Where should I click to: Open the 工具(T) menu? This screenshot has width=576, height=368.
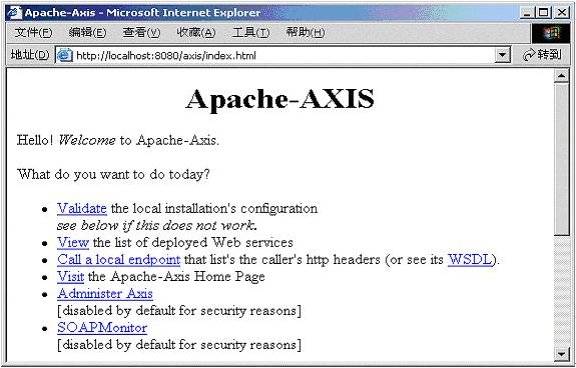click(251, 33)
